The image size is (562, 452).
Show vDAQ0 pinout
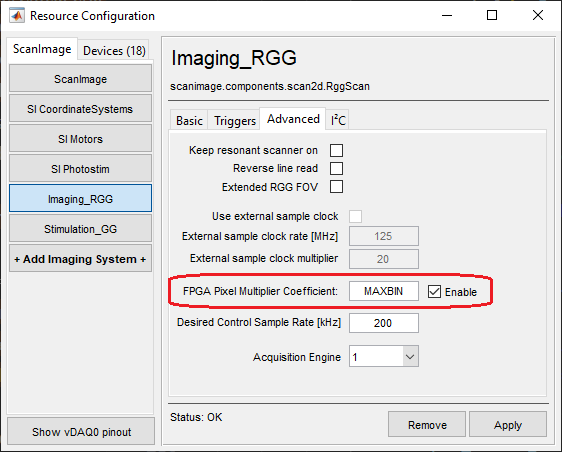(x=81, y=432)
